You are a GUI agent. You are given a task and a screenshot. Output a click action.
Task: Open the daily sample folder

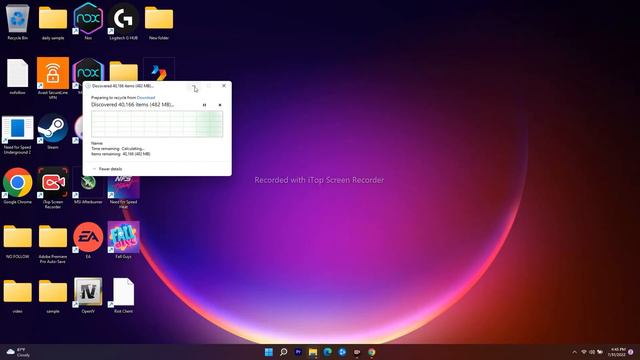pos(53,22)
